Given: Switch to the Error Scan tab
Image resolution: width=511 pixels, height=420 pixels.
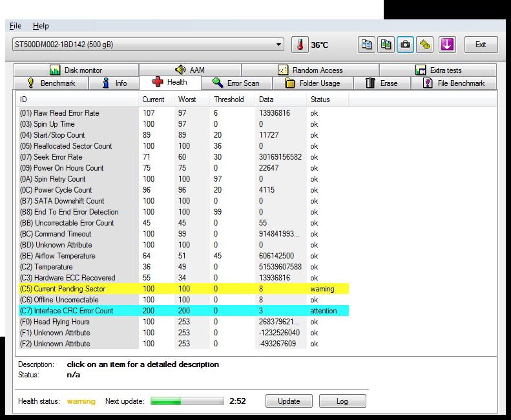Looking at the screenshot, I should tap(236, 83).
